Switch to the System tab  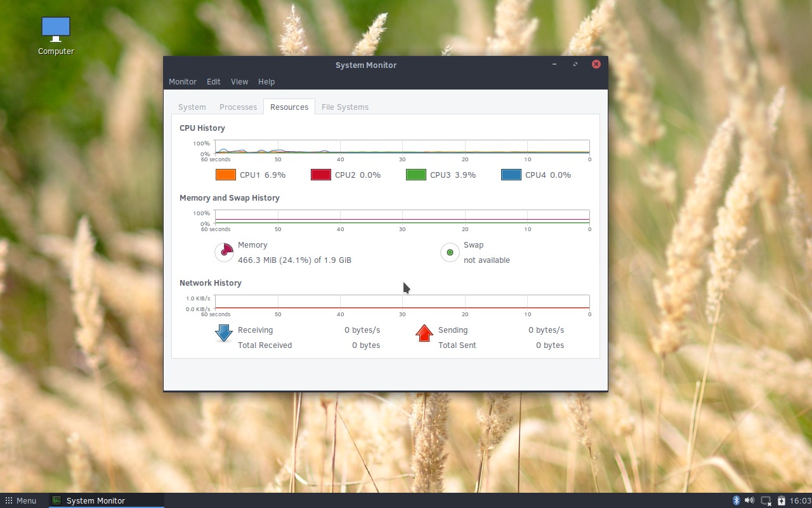192,107
